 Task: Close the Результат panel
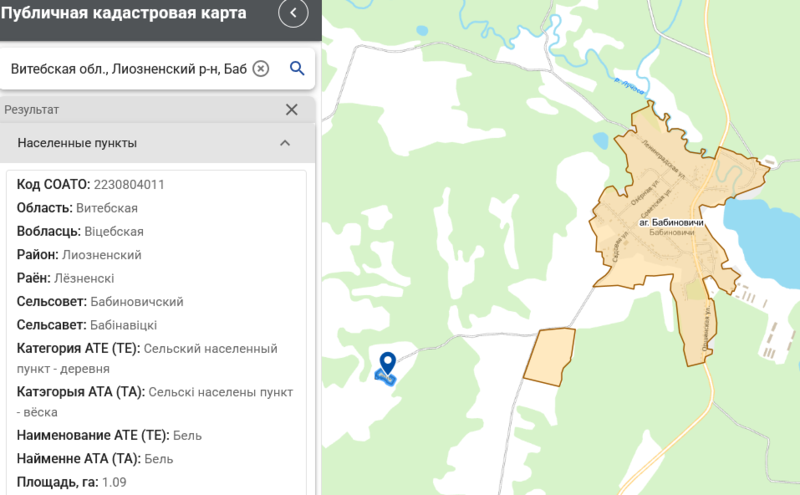(291, 110)
